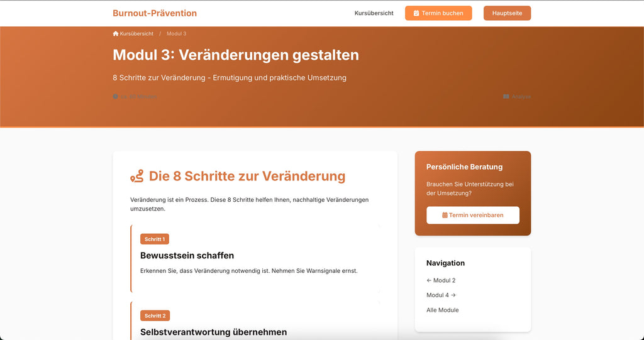Click the Modul 3 breadcrumb text
The height and width of the screenshot is (340, 644).
point(176,34)
